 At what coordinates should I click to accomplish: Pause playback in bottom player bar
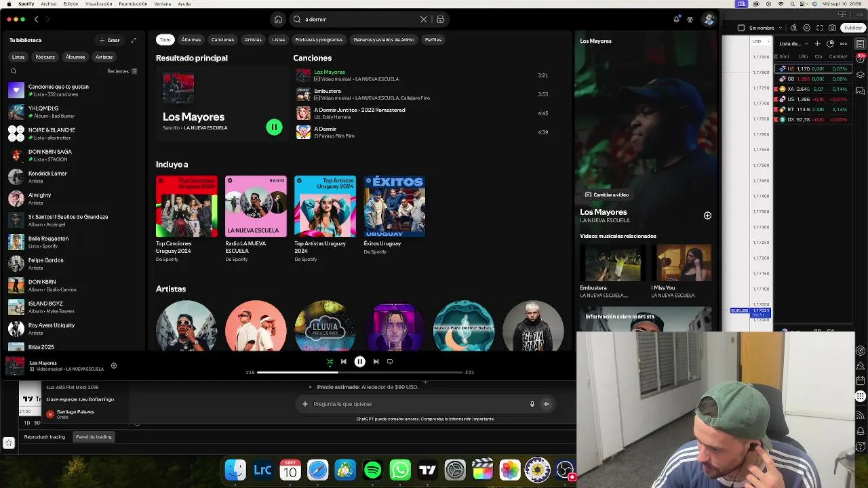click(360, 362)
